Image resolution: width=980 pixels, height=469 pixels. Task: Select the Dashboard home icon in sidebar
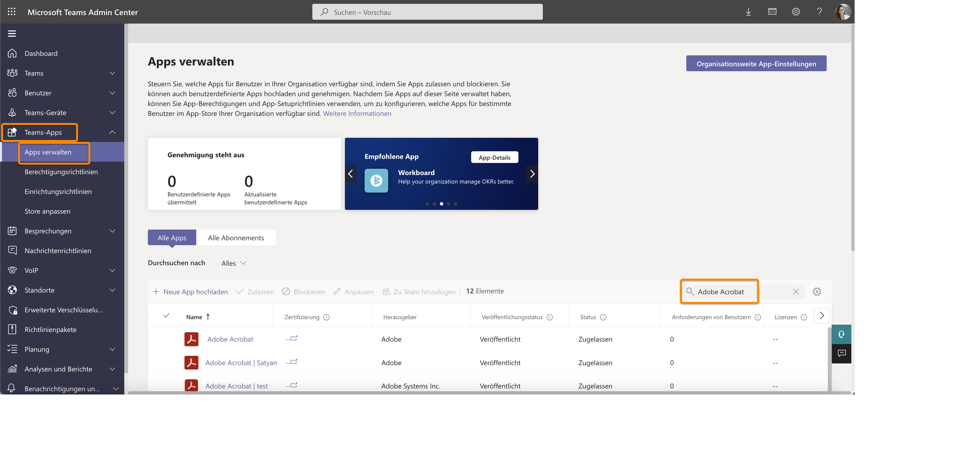(12, 53)
